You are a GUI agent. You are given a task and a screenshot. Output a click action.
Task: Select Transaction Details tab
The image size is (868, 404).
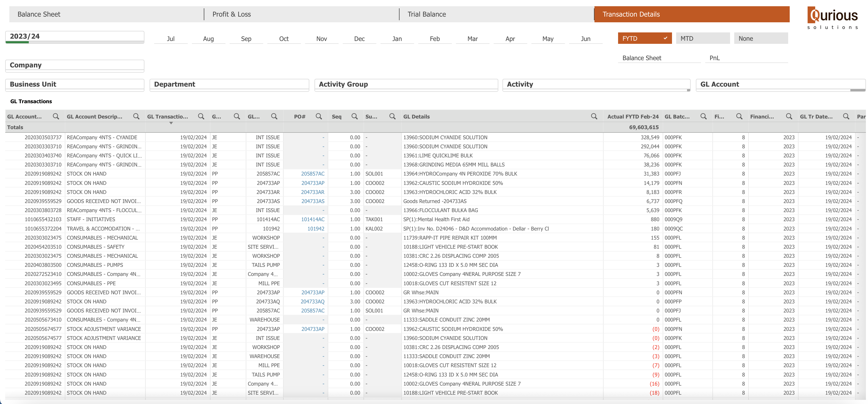[692, 14]
